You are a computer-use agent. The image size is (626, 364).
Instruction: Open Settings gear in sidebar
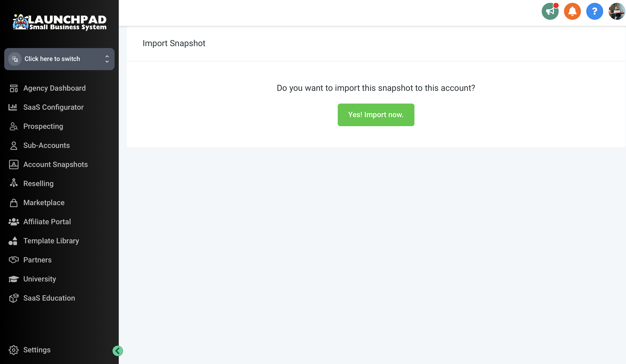[14, 350]
